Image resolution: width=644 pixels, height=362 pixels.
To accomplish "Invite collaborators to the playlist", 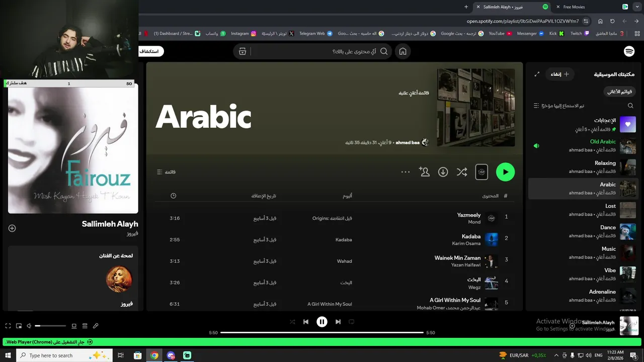I will pos(424,172).
